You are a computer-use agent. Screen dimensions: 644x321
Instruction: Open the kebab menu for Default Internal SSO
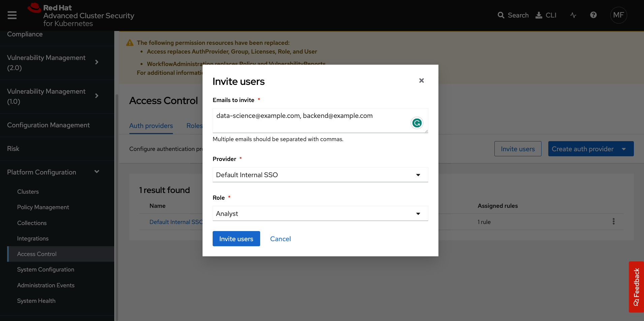click(613, 221)
